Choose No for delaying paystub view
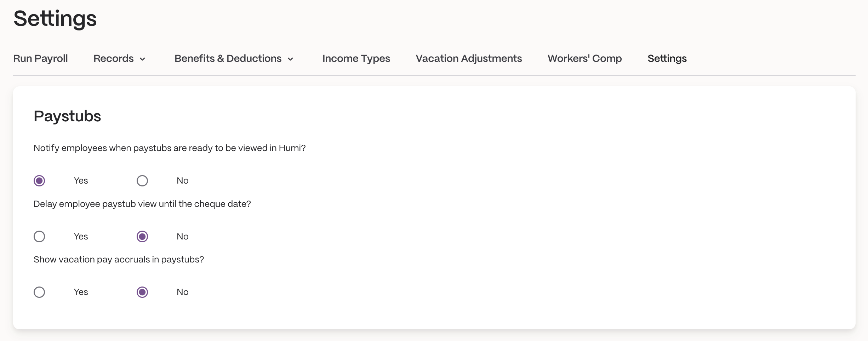This screenshot has height=341, width=868. 142,236
